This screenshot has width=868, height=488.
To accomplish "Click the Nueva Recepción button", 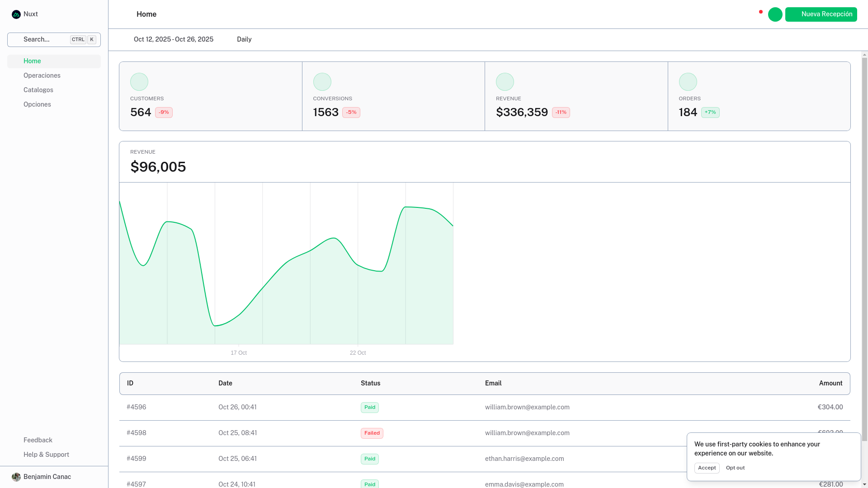I will [821, 14].
